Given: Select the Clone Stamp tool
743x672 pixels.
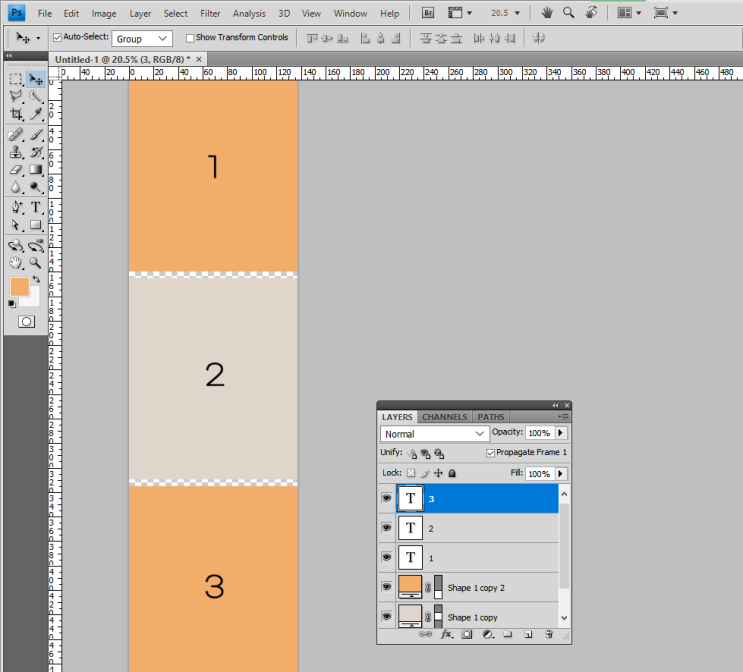Looking at the screenshot, I should (16, 152).
